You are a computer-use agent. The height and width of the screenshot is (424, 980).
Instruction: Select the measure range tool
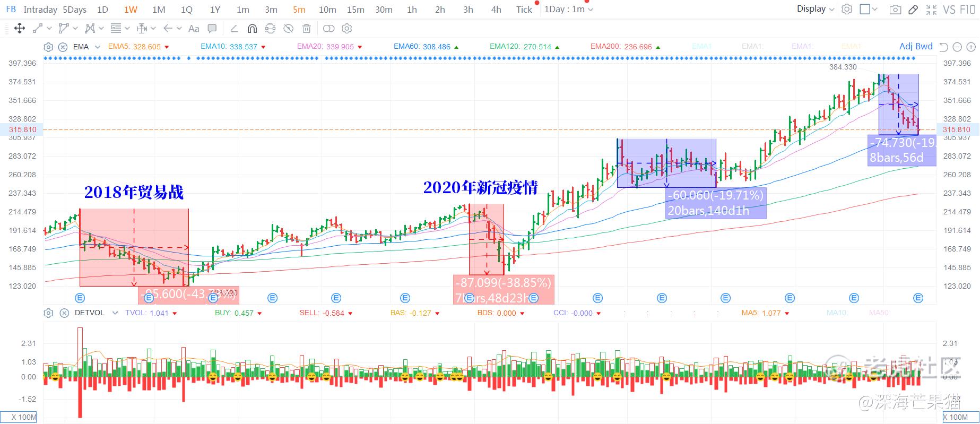142,29
